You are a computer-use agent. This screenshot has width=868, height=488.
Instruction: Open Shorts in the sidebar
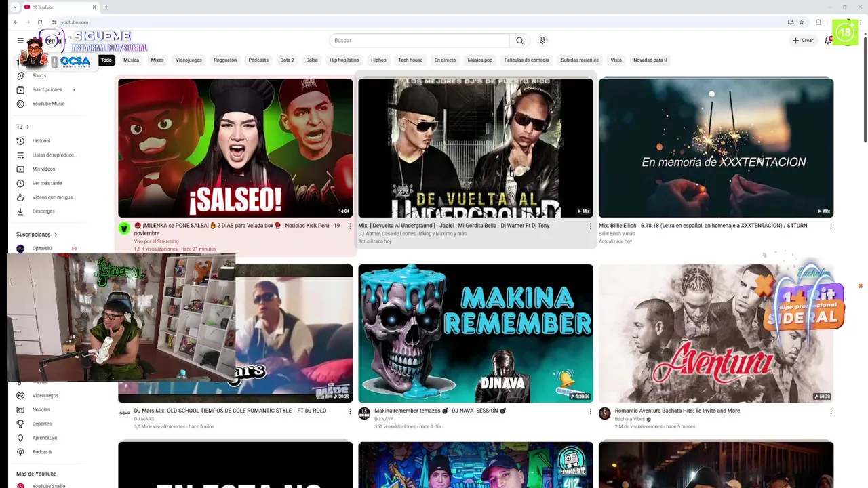[x=39, y=75]
